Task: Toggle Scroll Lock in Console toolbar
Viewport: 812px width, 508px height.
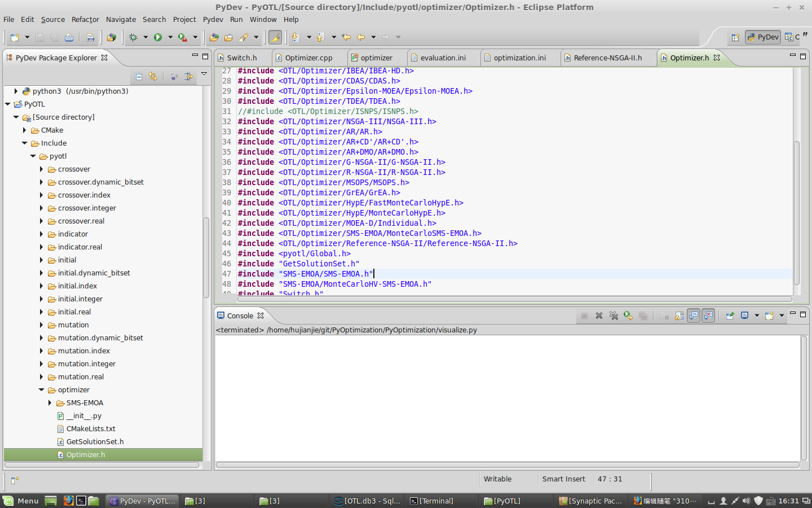Action: click(x=679, y=316)
